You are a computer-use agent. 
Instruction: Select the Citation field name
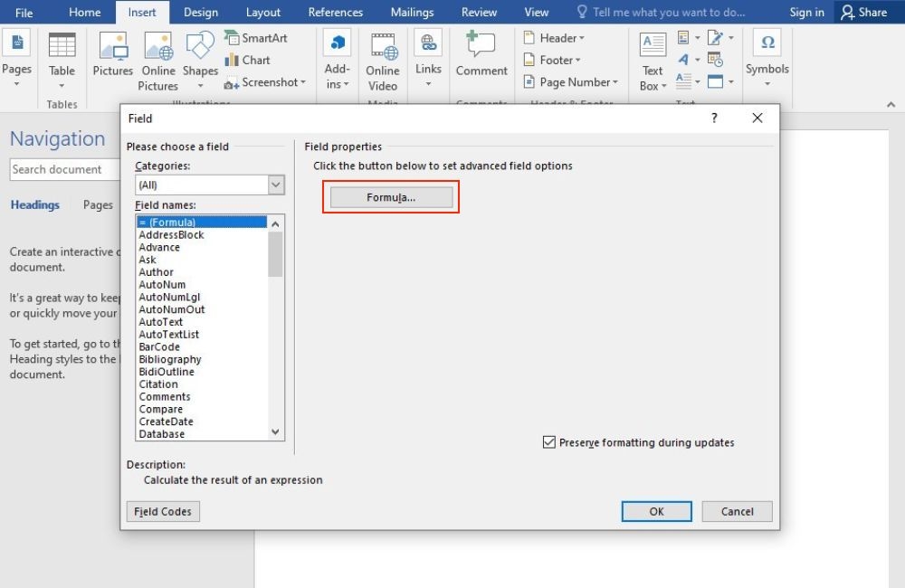202,384
